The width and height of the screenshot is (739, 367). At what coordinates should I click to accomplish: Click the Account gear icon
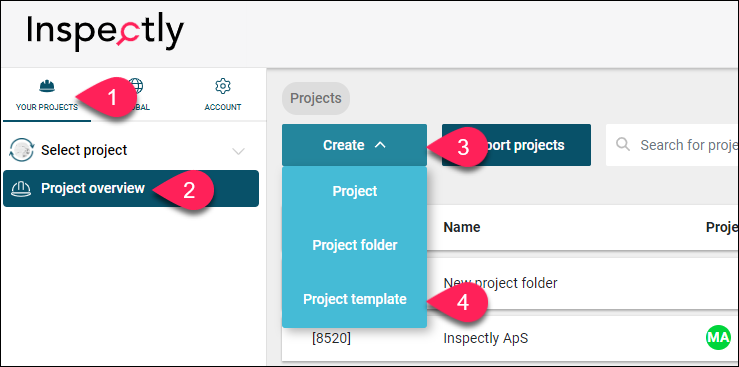coord(222,86)
